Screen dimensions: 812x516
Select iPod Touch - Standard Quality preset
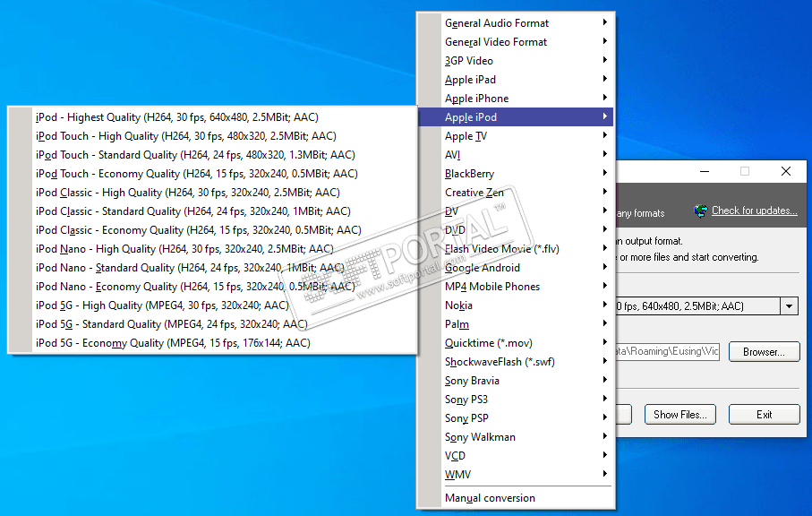coord(212,155)
